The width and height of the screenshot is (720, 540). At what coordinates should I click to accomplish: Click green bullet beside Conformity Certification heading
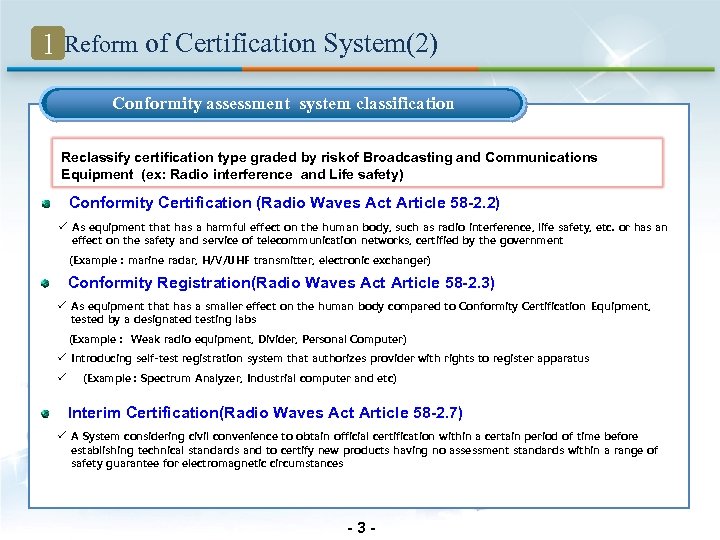coord(46,204)
